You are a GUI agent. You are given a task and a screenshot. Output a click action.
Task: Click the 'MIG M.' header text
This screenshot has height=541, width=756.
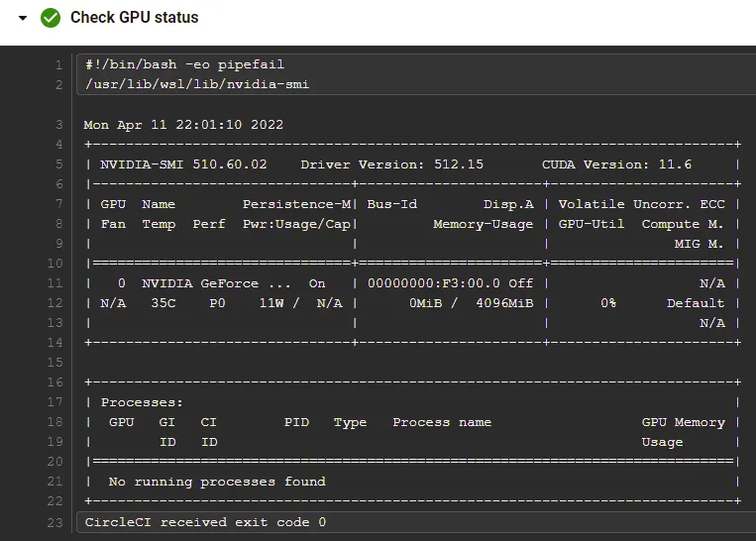click(x=699, y=244)
